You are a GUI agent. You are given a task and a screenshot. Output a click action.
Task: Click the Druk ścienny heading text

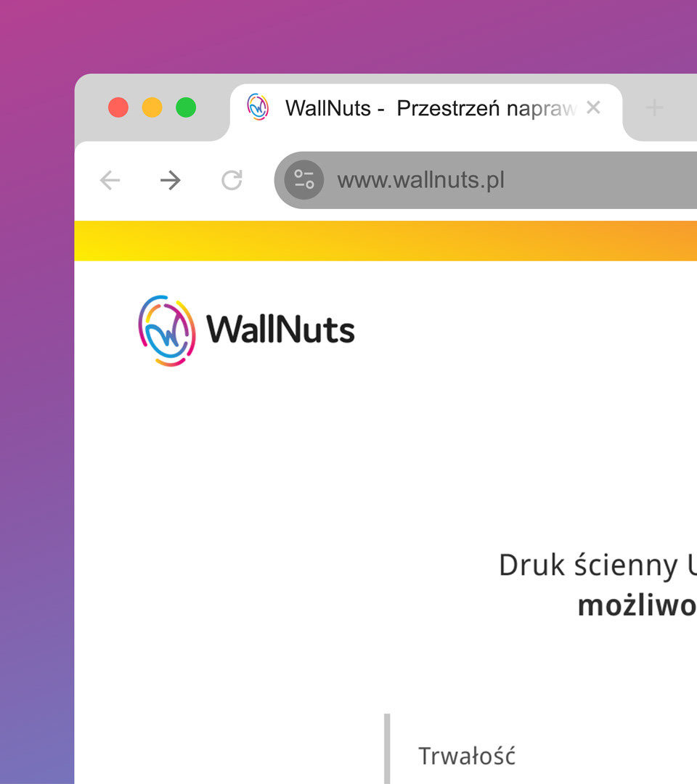coord(598,566)
